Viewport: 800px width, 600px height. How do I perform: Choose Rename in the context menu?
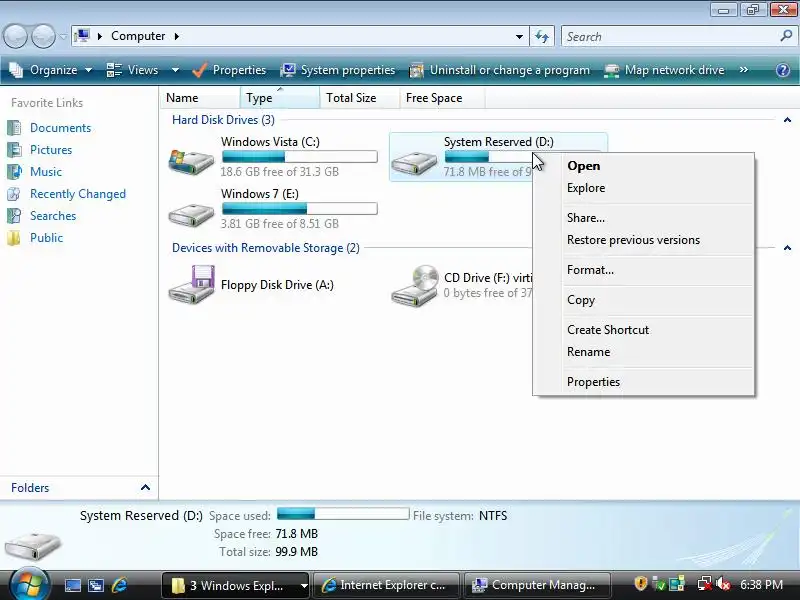tap(643, 352)
